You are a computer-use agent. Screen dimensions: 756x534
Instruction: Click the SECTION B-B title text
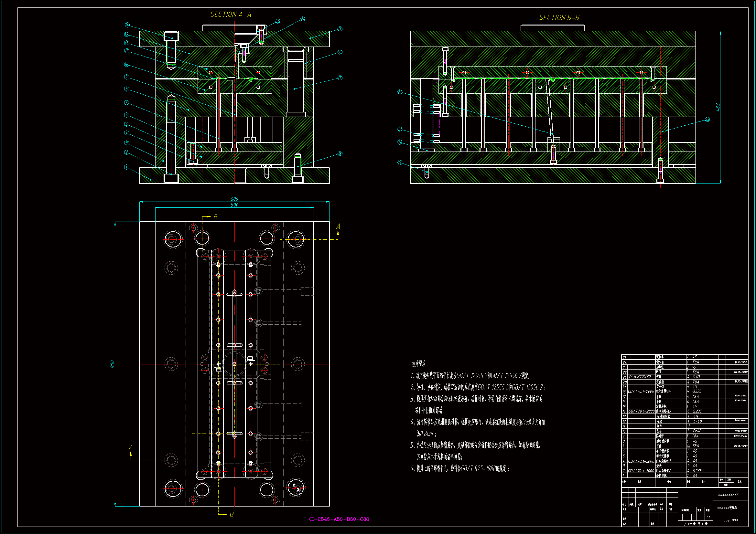[559, 18]
